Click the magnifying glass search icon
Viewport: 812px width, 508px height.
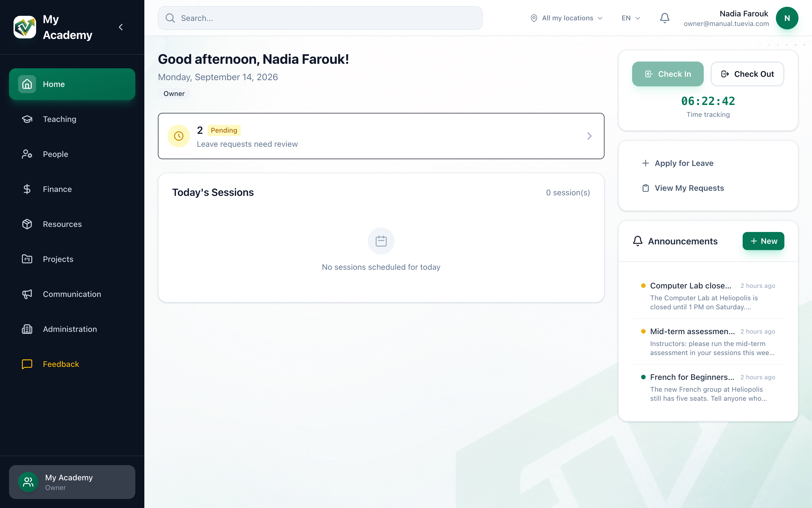point(170,18)
